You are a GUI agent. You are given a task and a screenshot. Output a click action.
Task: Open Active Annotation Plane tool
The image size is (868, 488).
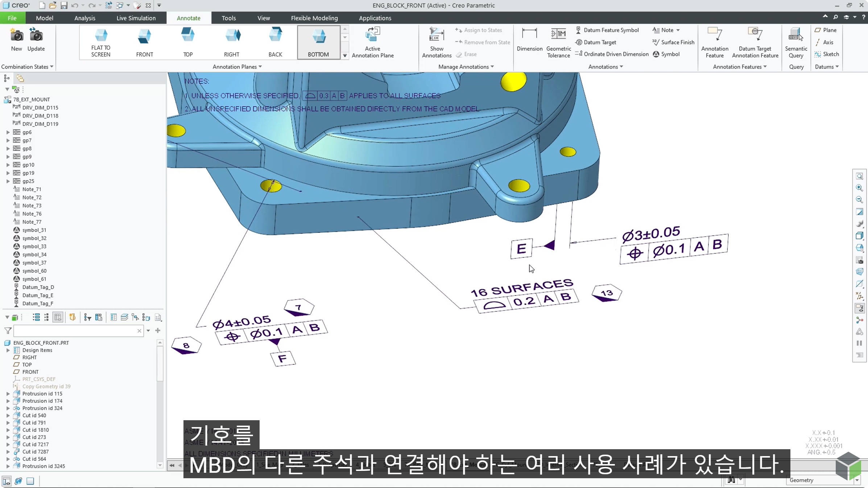point(372,43)
